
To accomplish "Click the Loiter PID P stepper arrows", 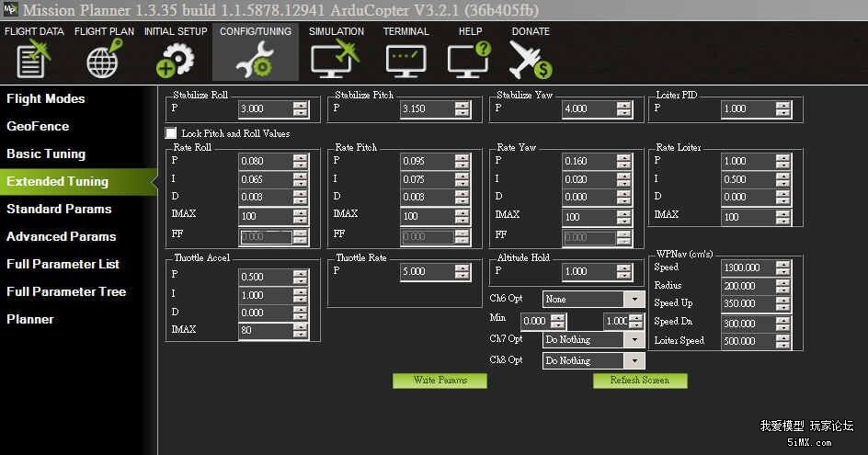I will (x=782, y=109).
